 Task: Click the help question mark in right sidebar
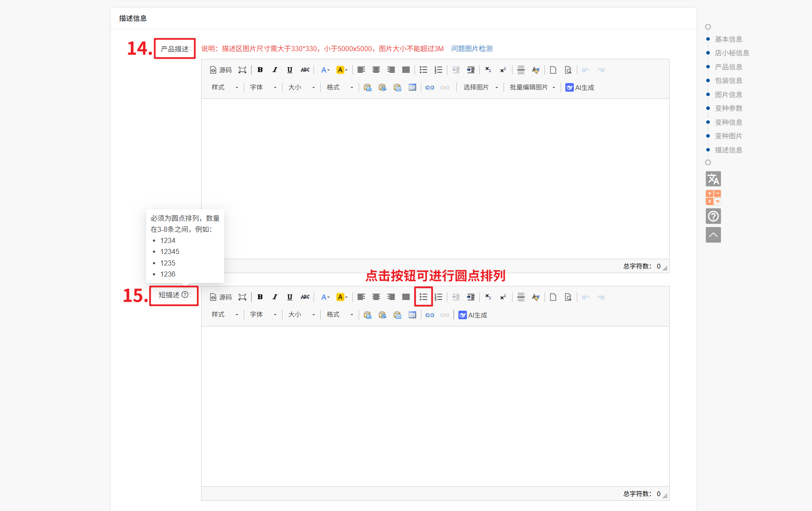tap(713, 217)
